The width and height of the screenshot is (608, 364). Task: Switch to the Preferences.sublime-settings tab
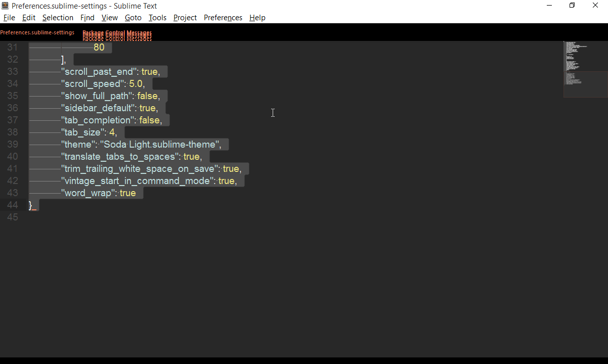[x=37, y=33]
